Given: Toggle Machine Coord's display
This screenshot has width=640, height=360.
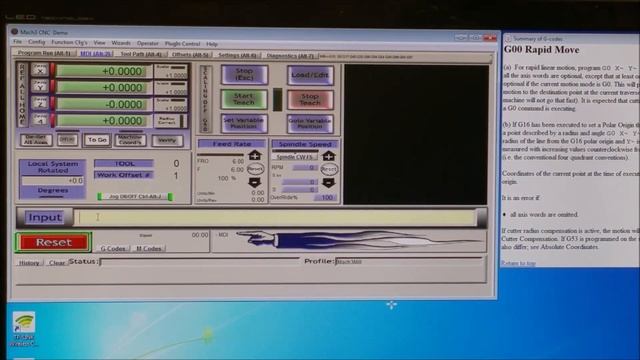Looking at the screenshot, I should (130, 140).
